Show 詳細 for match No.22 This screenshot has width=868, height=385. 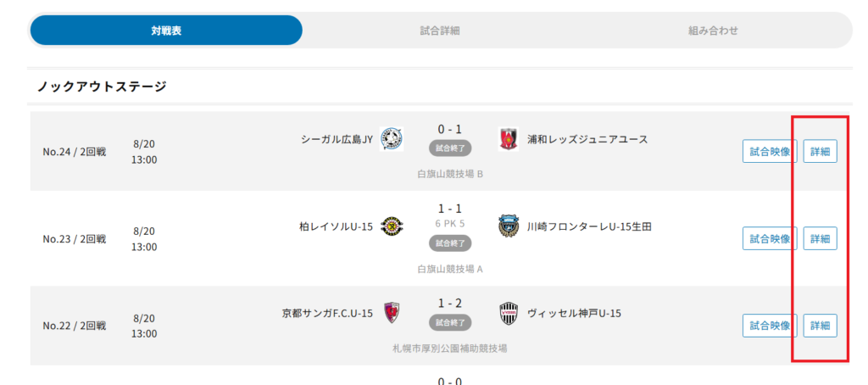820,326
